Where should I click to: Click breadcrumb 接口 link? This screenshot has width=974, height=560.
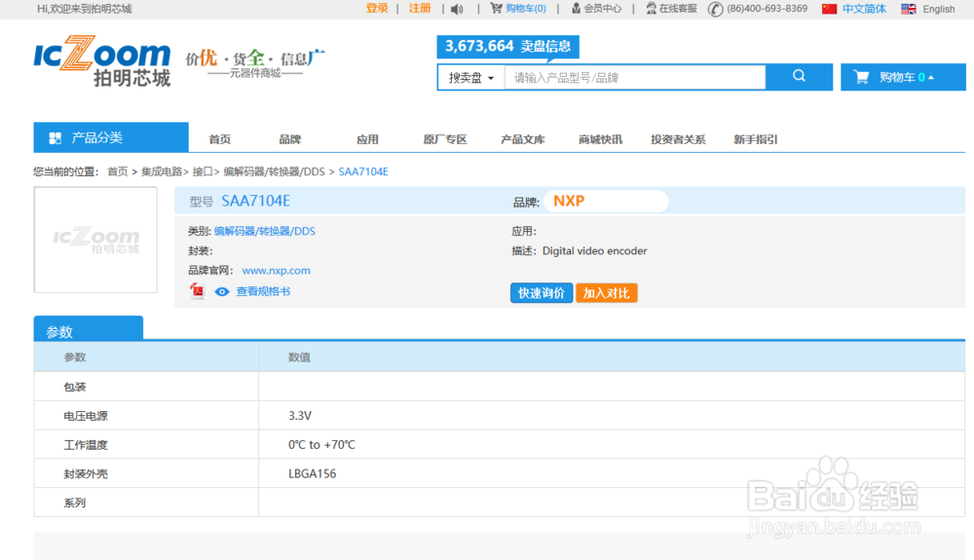tap(203, 171)
